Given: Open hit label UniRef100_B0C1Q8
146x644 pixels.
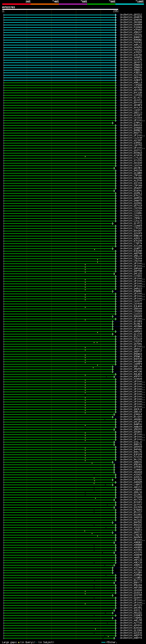Looking at the screenshot, I should (131, 93).
